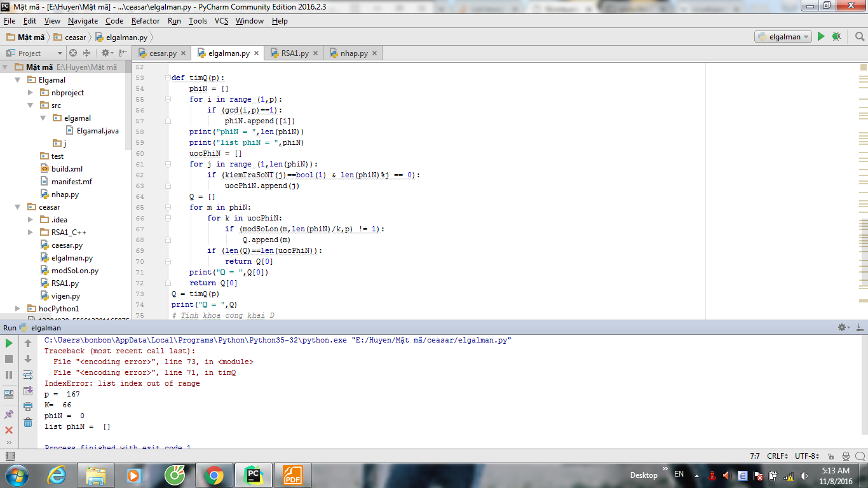The image size is (868, 488).
Task: Toggle the Pin Tab icon in Run panel
Action: click(9, 414)
